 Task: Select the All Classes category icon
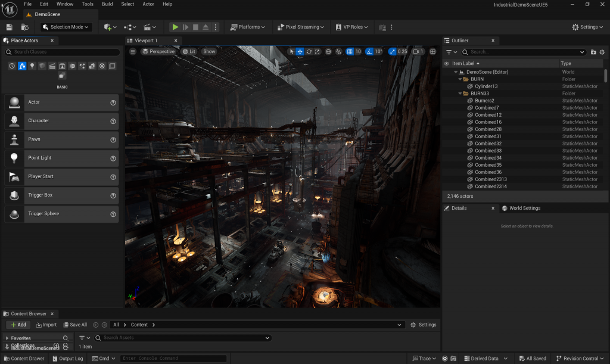click(62, 76)
